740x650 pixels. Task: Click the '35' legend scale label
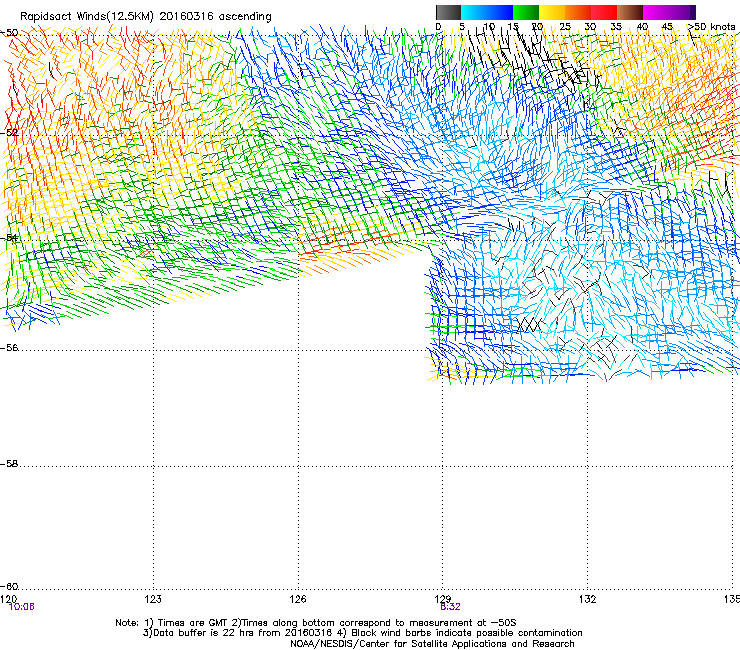616,26
